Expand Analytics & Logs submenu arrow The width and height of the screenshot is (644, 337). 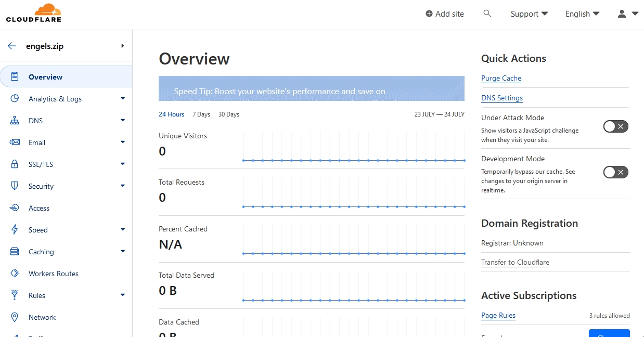pyautogui.click(x=123, y=98)
